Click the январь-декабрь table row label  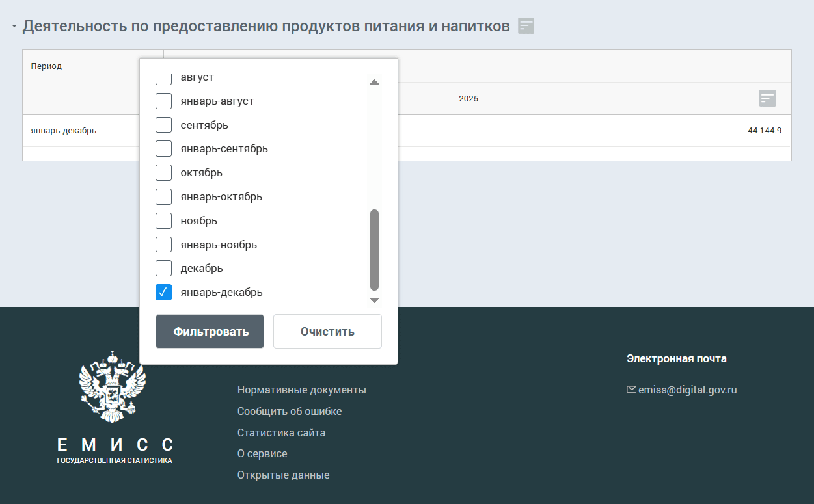point(64,131)
